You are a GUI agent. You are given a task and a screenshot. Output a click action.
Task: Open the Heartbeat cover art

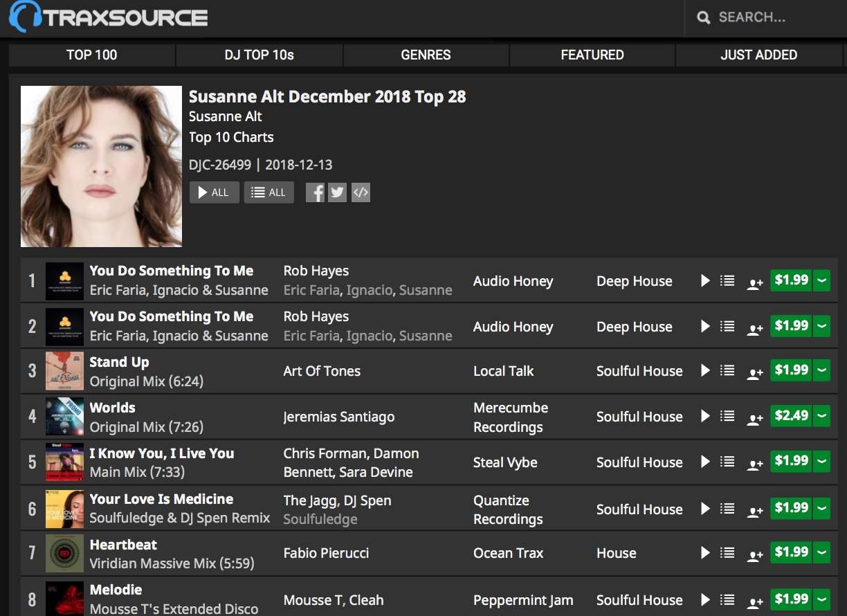click(x=64, y=552)
